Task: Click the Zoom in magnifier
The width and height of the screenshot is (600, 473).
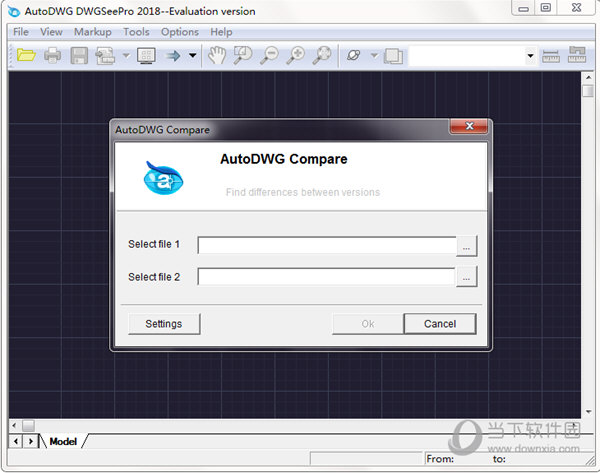Action: (296, 55)
